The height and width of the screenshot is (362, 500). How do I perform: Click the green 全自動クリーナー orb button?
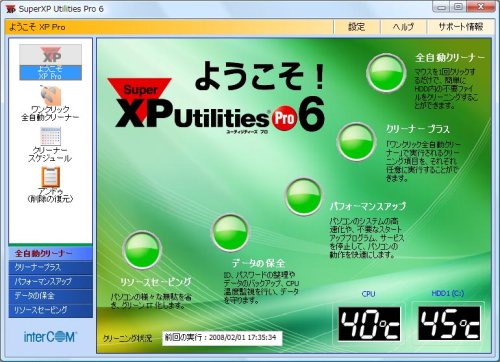pos(386,73)
